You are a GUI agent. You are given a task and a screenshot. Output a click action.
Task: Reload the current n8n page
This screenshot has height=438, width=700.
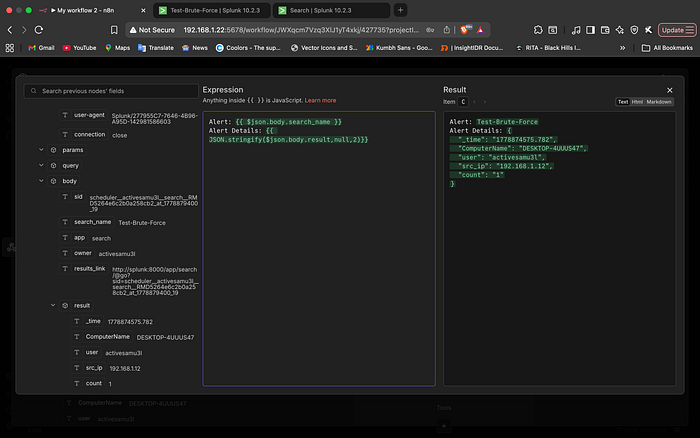(x=39, y=30)
